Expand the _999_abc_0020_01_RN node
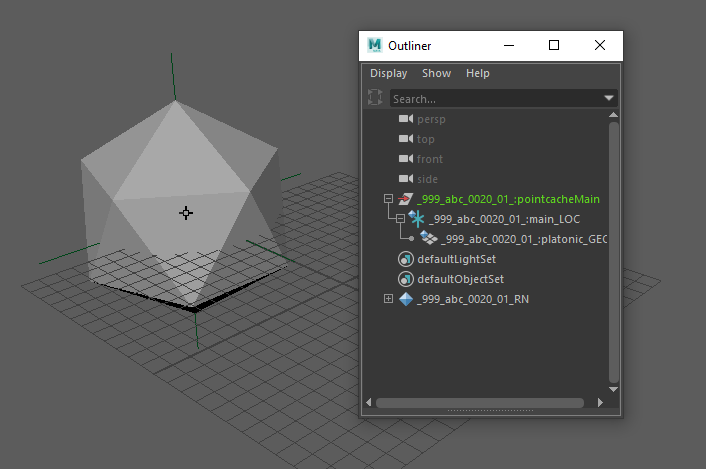The height and width of the screenshot is (469, 706). 388,299
